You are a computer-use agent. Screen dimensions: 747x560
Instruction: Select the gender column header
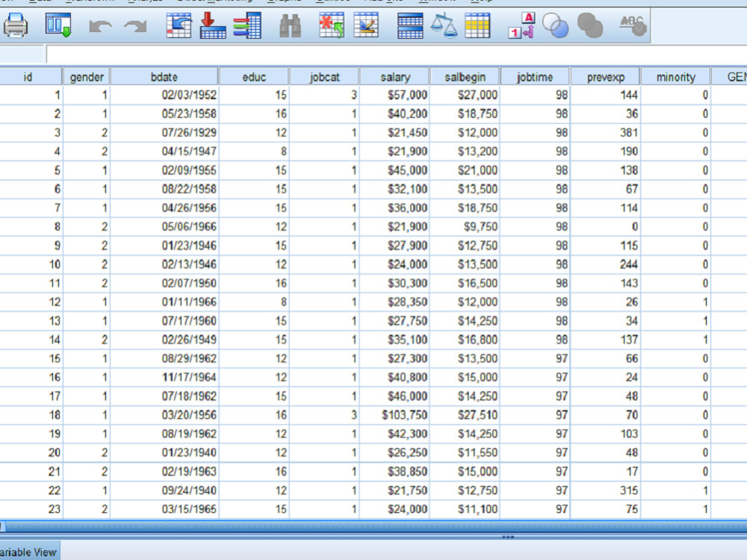[x=86, y=76]
